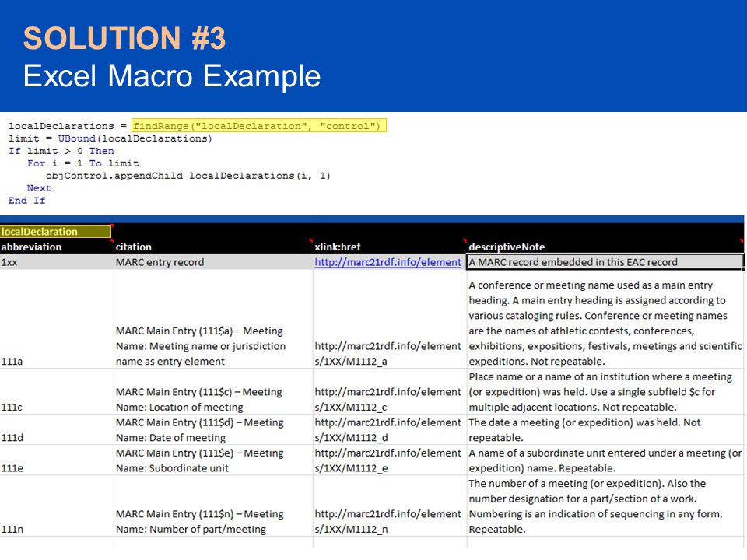
Task: Click the 'SOLUTION #3' slide title
Action: 124,38
